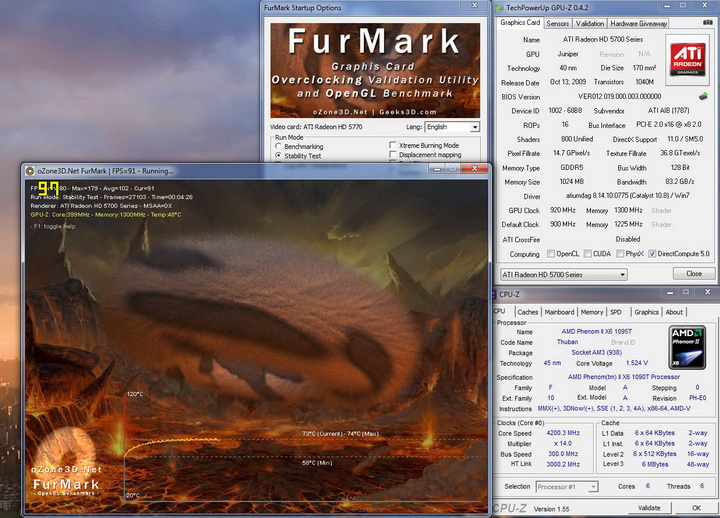Click the FurMark running window title icon
This screenshot has height=518, width=720.
point(30,171)
